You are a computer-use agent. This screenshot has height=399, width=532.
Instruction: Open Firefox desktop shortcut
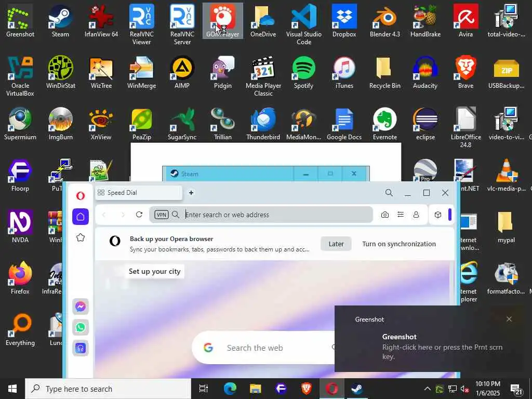[20, 277]
